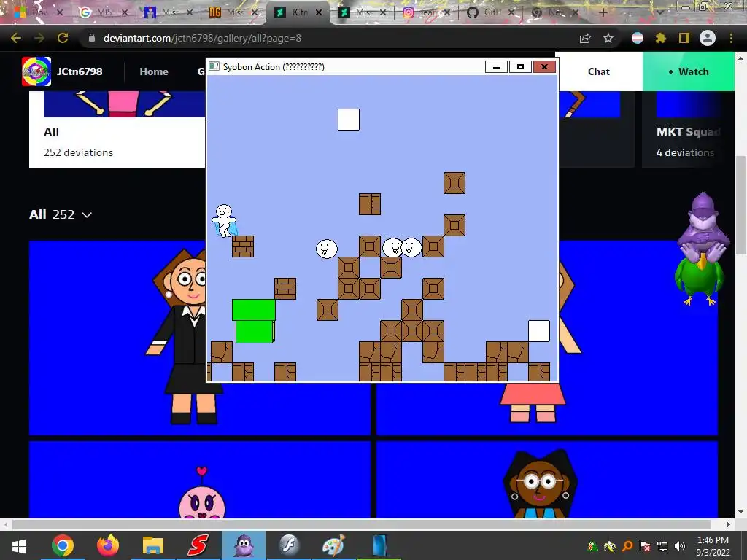Click the orange magnifier tray icon

(x=627, y=545)
